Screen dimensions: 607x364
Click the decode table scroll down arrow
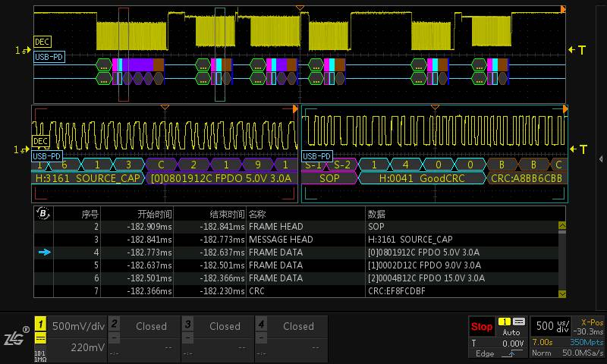(562, 294)
